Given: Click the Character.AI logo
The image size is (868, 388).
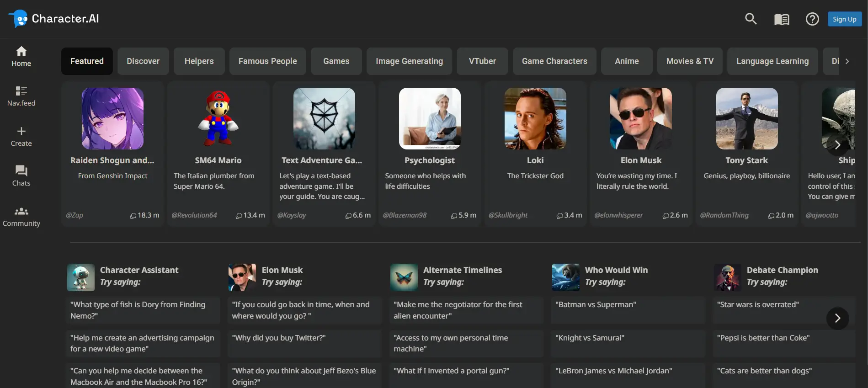Looking at the screenshot, I should pyautogui.click(x=53, y=19).
